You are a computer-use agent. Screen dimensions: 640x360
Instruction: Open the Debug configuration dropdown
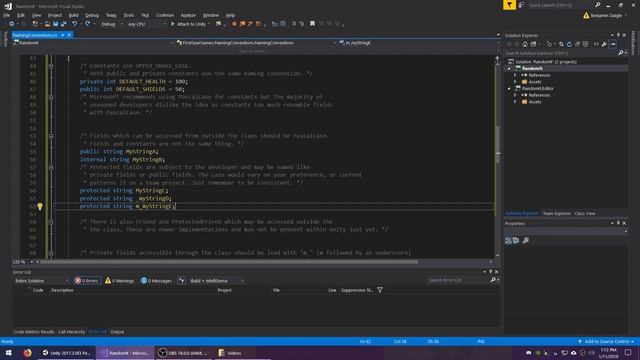(111, 24)
